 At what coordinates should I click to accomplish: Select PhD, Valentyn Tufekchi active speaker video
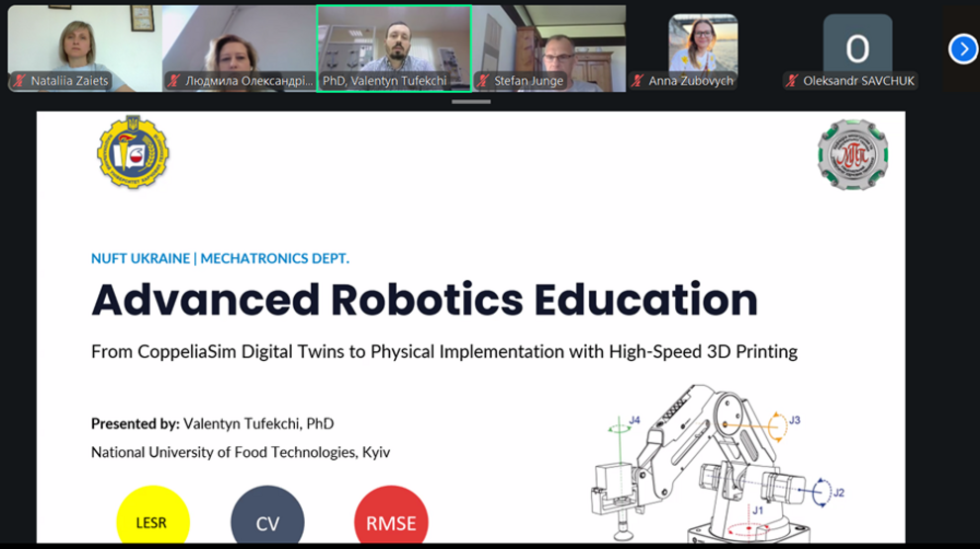pyautogui.click(x=394, y=48)
